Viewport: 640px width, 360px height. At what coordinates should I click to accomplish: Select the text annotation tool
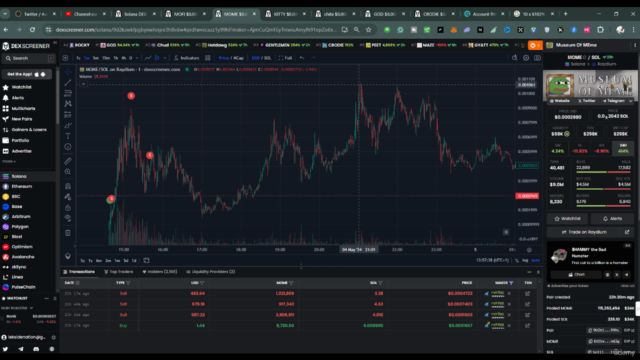point(68,136)
